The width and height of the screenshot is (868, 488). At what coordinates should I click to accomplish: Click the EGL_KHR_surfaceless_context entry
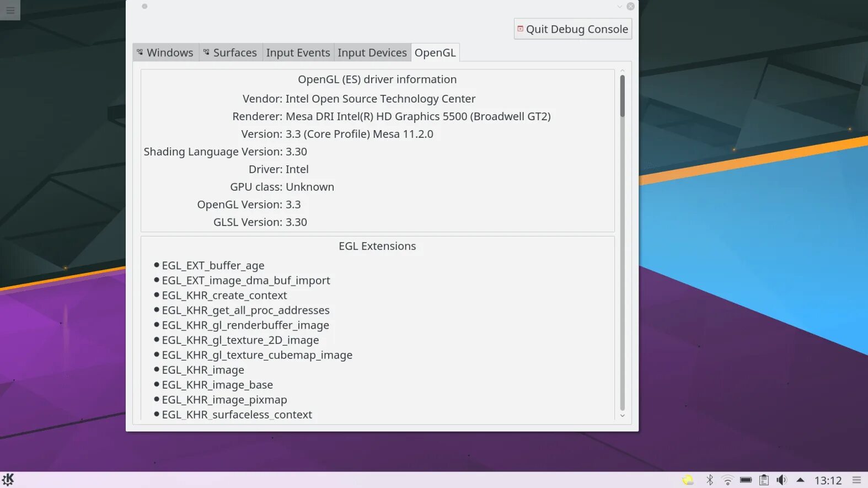pos(237,415)
